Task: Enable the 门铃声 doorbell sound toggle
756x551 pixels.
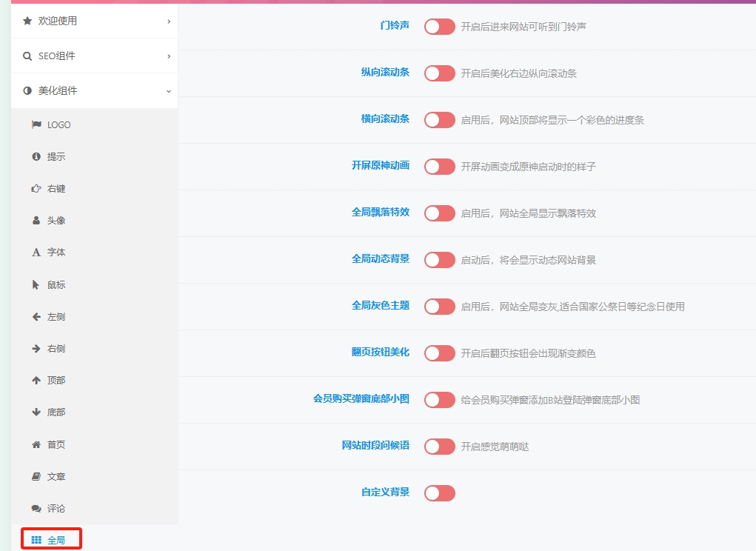Action: tap(438, 26)
